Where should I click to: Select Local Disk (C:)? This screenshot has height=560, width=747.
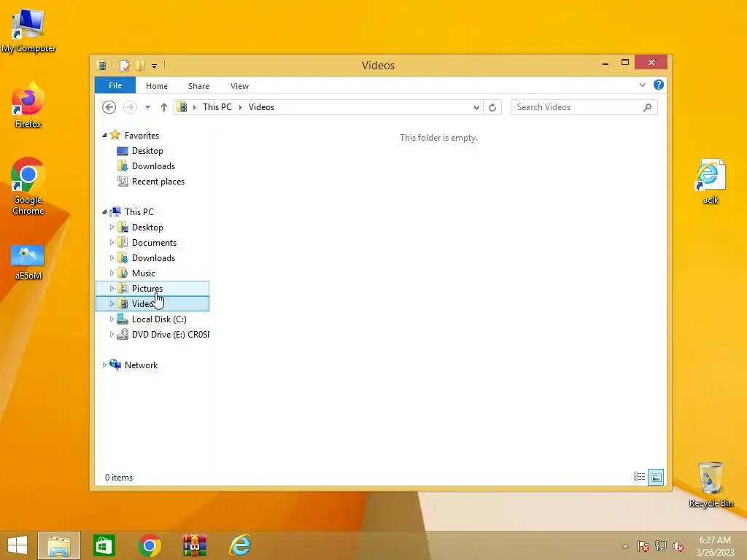point(159,319)
